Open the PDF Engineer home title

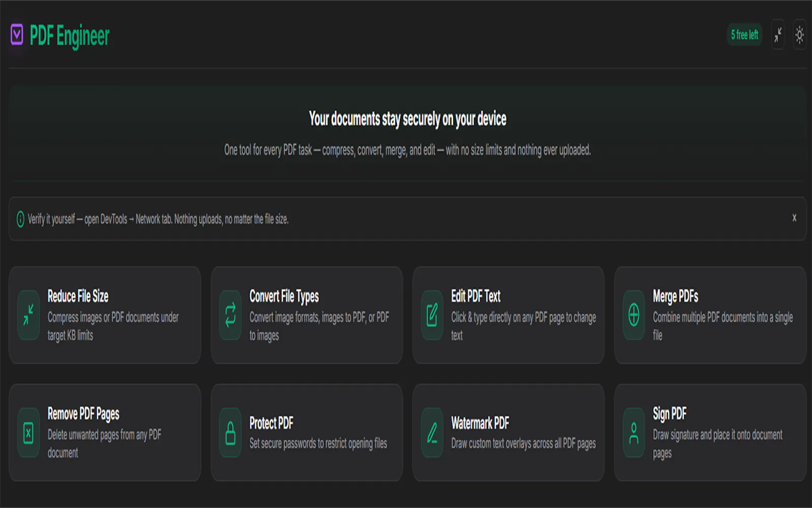click(70, 36)
